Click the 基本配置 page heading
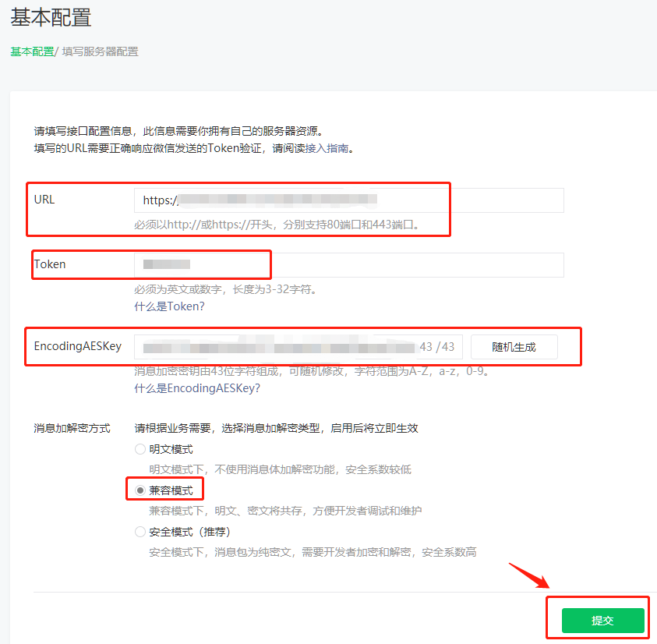This screenshot has width=657, height=644. point(51,16)
